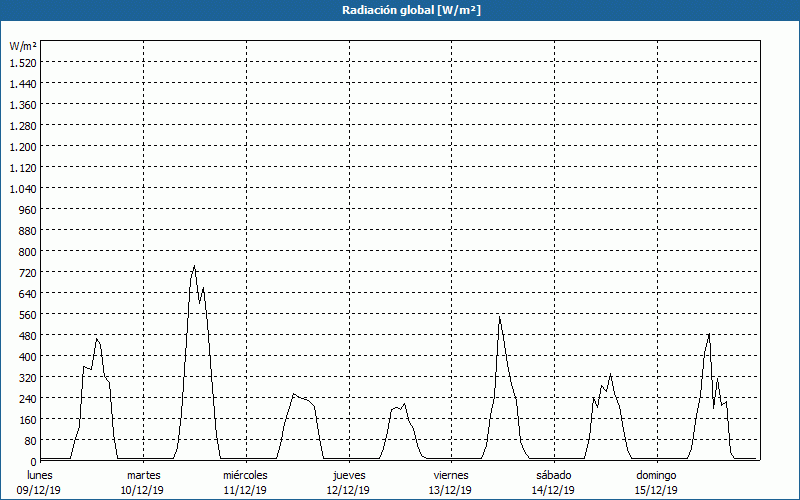Click the 'jueves' day label
Image resolution: width=800 pixels, height=500 pixels.
click(349, 475)
